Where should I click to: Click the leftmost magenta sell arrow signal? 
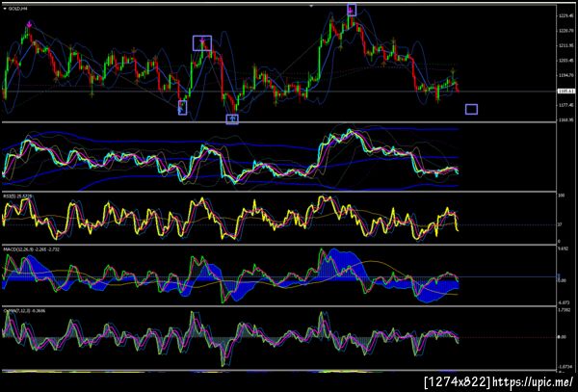29,24
